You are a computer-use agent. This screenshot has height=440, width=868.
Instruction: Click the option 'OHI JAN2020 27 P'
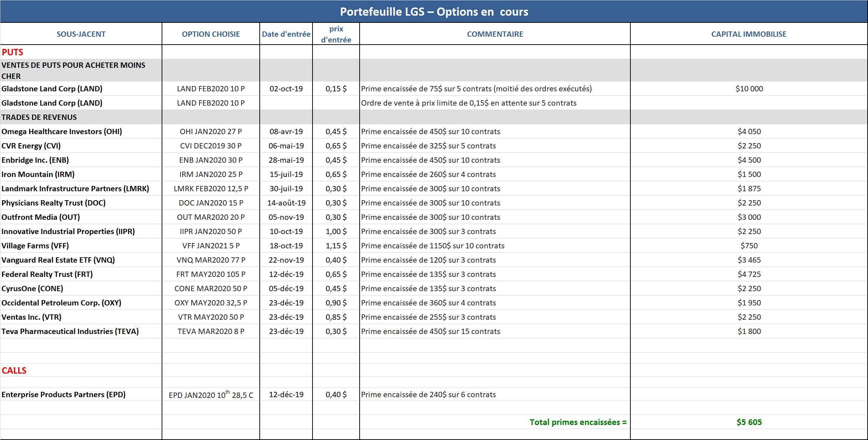[211, 131]
